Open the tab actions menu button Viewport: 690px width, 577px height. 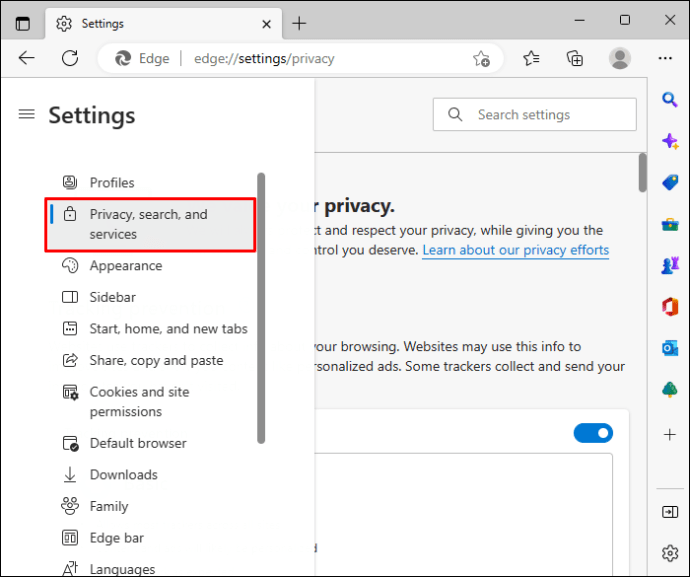tap(23, 23)
